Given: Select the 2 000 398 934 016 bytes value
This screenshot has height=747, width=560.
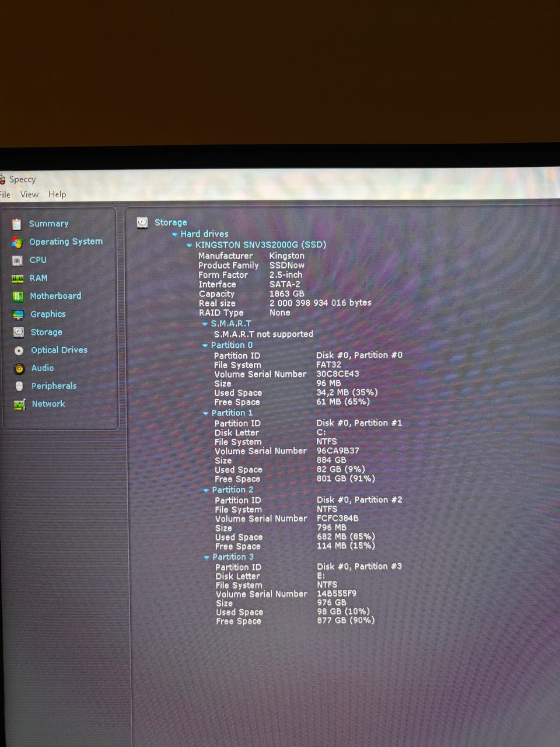Looking at the screenshot, I should point(320,303).
